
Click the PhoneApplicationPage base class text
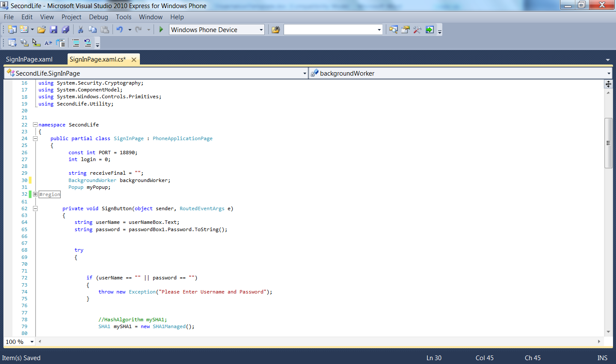pos(183,138)
